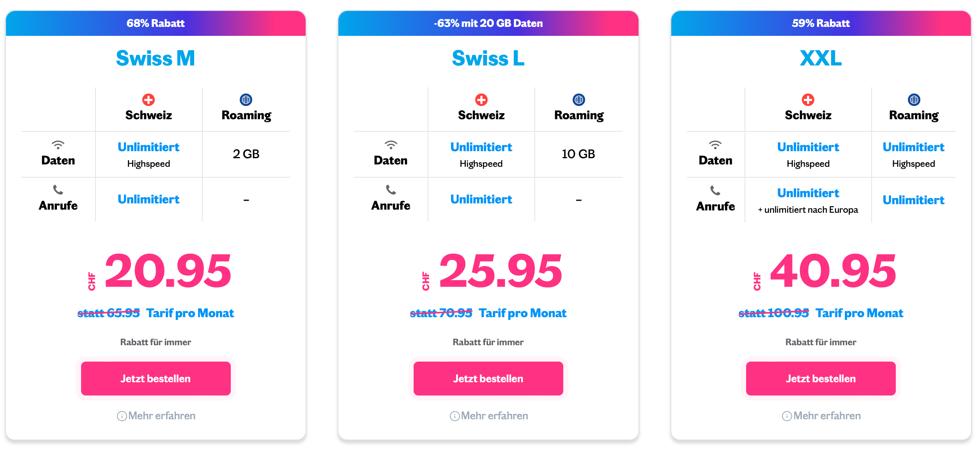980x452 pixels.
Task: Click the roaming globe icon in Swiss M
Action: pyautogui.click(x=246, y=100)
